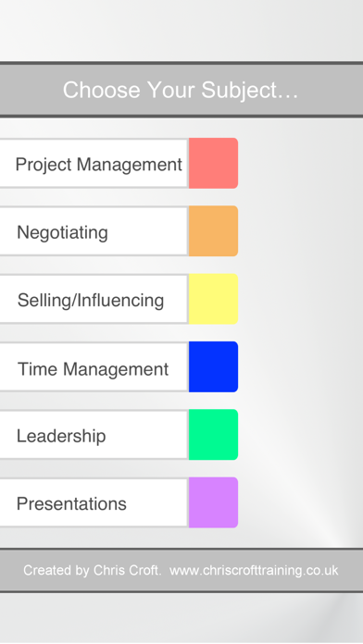Viewport: 363px width, 644px height.
Task: Click the name 'Chris Croft' in the footer
Action: [x=127, y=571]
